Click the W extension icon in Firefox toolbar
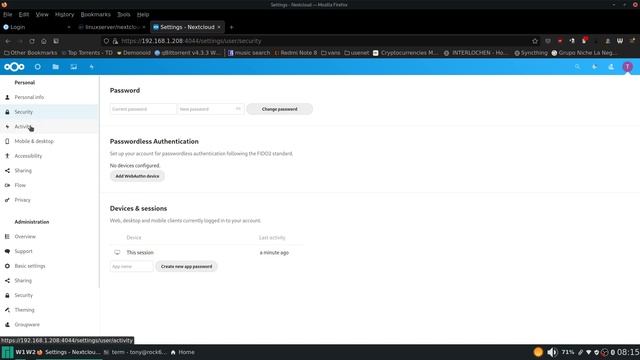The image size is (640, 360). tap(620, 41)
